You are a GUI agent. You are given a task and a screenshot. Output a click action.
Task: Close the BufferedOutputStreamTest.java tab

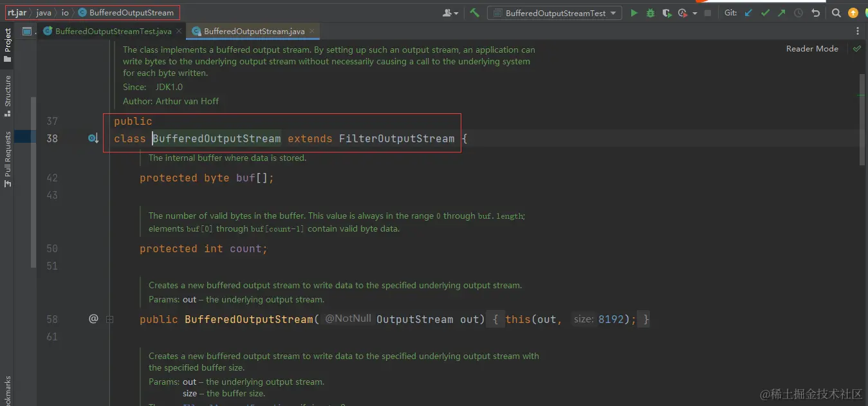pyautogui.click(x=178, y=31)
